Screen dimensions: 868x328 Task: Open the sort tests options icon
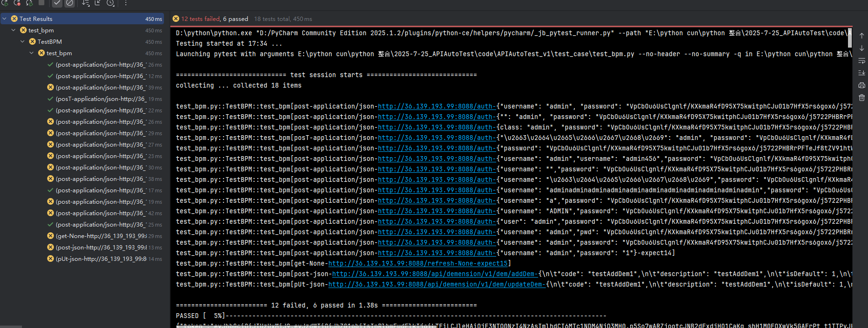click(85, 3)
